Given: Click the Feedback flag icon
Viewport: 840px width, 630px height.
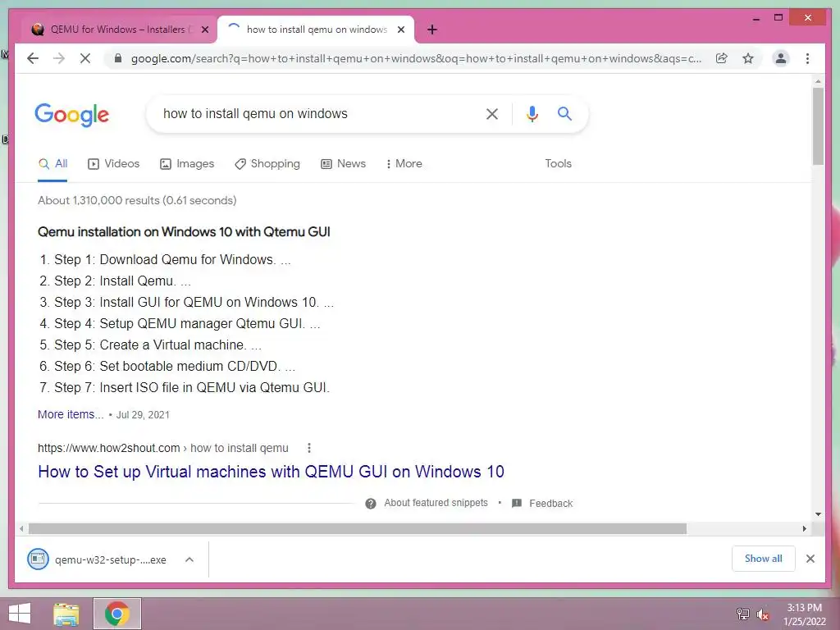Looking at the screenshot, I should coord(517,504).
